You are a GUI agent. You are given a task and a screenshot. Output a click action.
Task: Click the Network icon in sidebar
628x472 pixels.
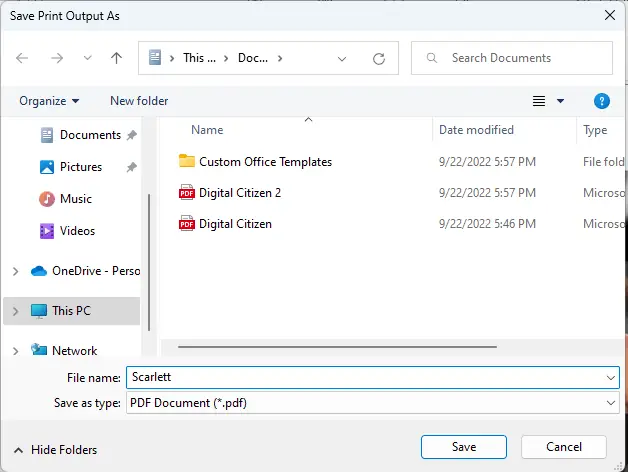click(x=39, y=350)
